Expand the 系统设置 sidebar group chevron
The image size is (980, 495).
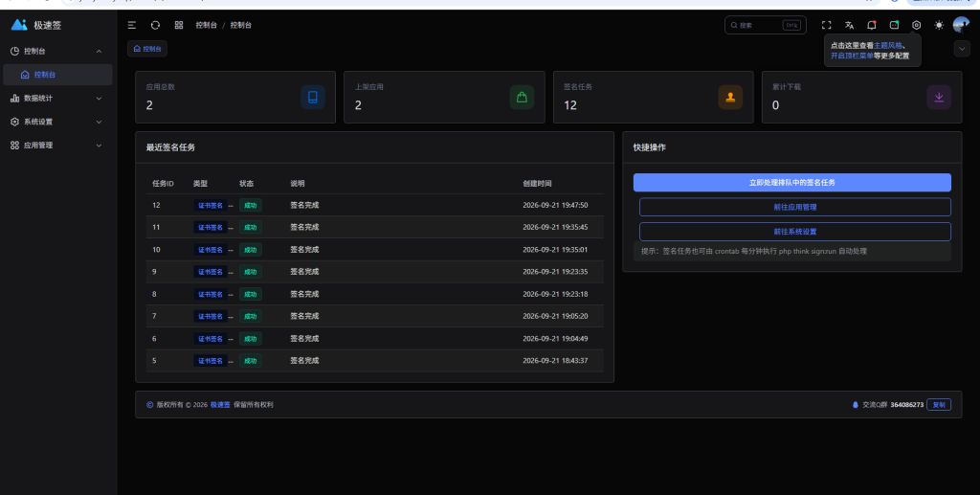click(99, 122)
